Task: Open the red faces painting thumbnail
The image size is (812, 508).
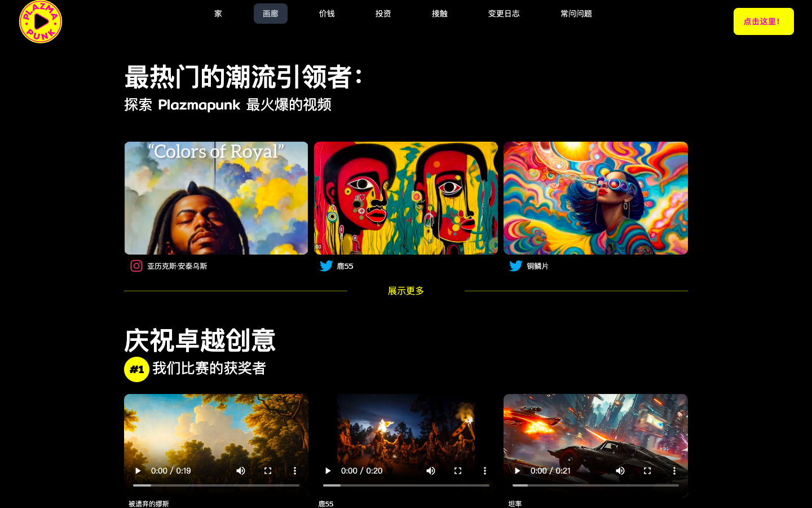Action: [x=406, y=198]
